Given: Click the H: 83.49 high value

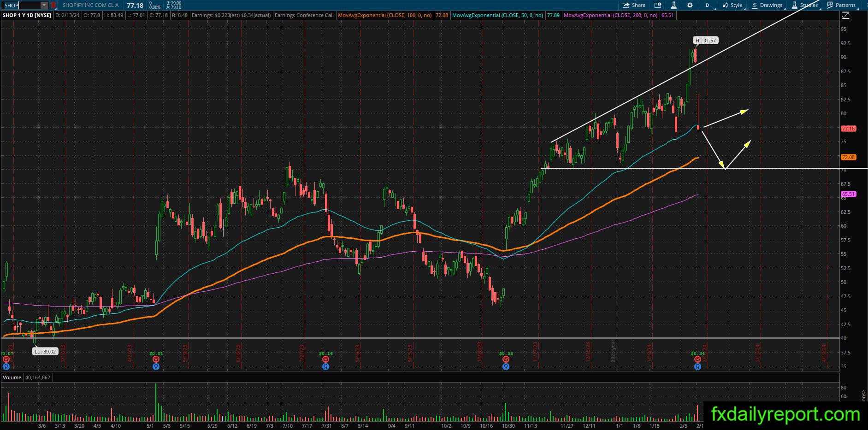Looking at the screenshot, I should pyautogui.click(x=114, y=15).
